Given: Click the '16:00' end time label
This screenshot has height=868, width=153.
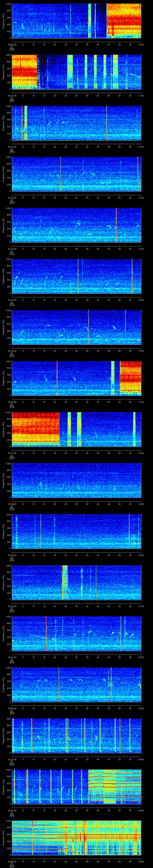Looking at the screenshot, I should [x=141, y=351].
